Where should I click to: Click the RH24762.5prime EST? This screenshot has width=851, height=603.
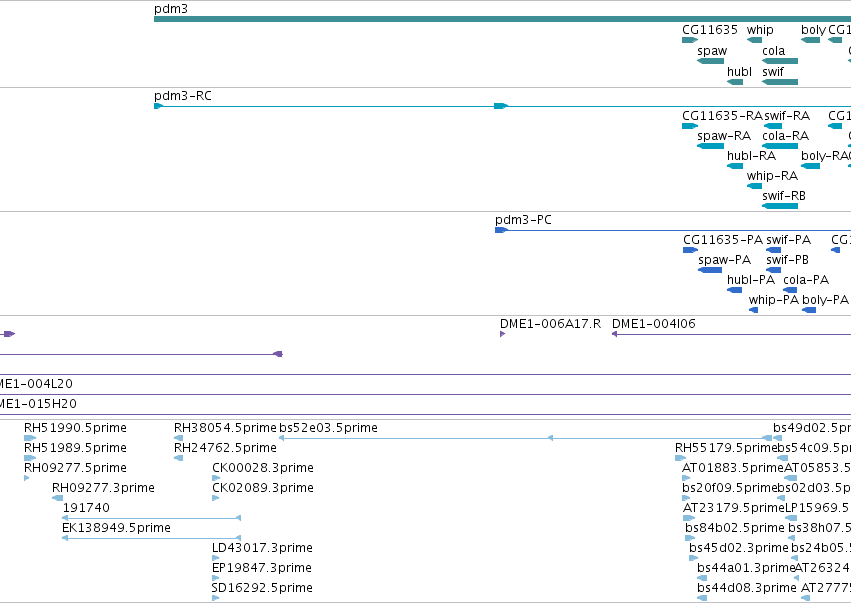(x=179, y=458)
